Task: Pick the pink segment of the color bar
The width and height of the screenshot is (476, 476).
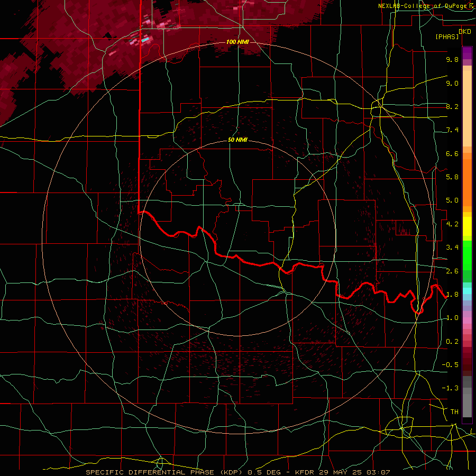Action: tap(467, 321)
